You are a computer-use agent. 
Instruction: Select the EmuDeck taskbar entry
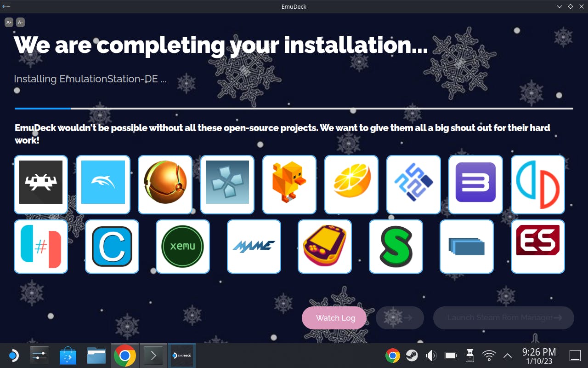[x=182, y=356]
